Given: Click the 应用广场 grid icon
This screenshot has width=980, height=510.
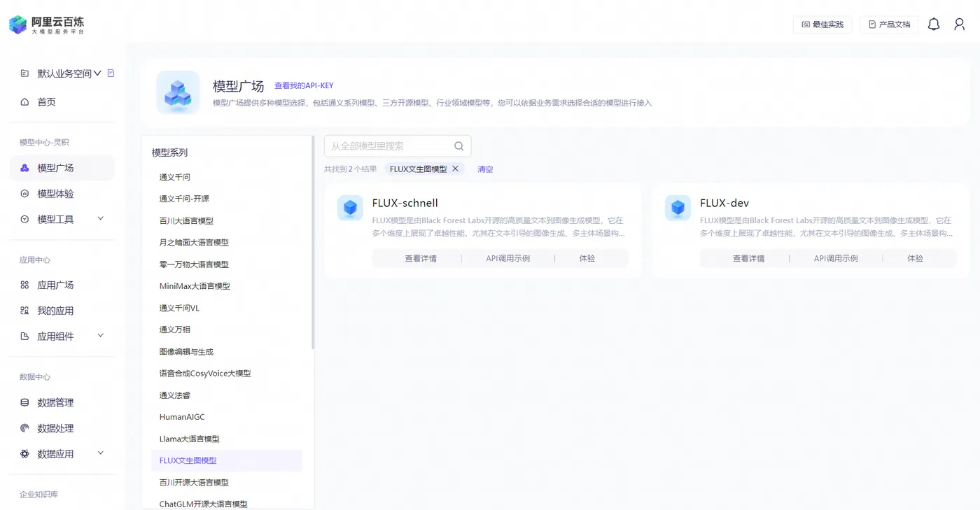Looking at the screenshot, I should [x=24, y=285].
